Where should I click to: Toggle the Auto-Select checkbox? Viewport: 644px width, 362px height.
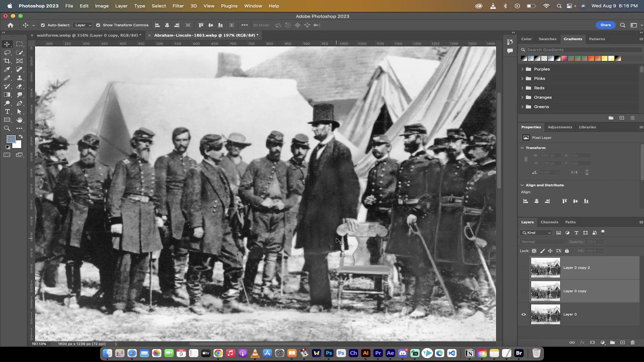tap(43, 25)
